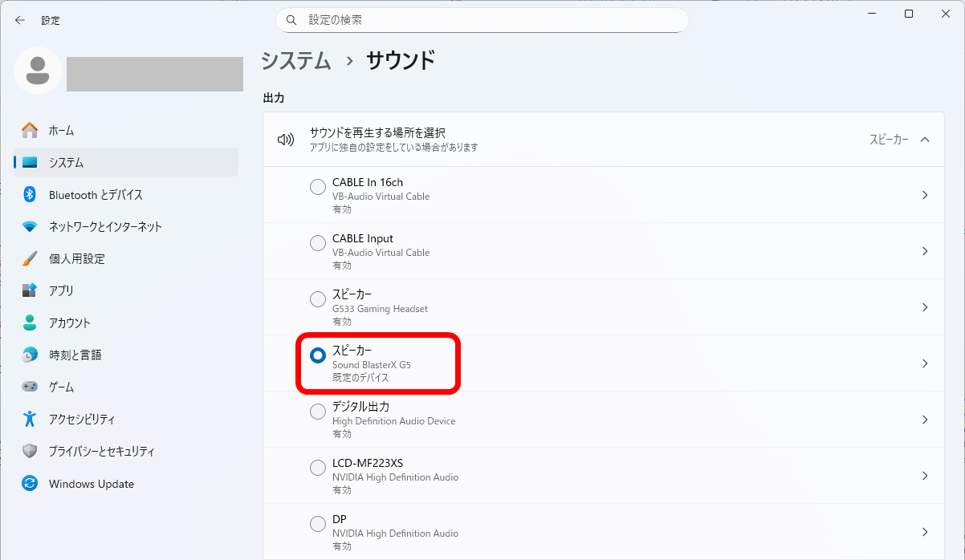This screenshot has width=965, height=560.
Task: Click the アクセシビリティ person icon
Action: coord(30,419)
